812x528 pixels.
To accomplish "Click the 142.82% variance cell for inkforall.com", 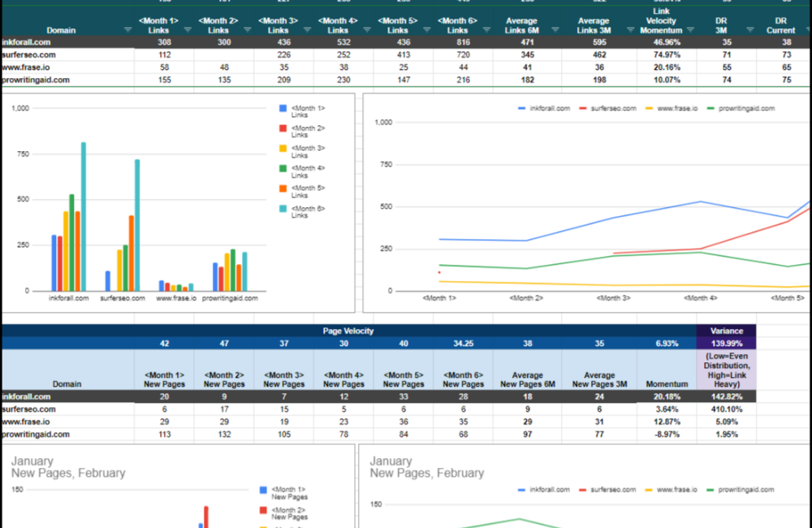I will point(727,396).
